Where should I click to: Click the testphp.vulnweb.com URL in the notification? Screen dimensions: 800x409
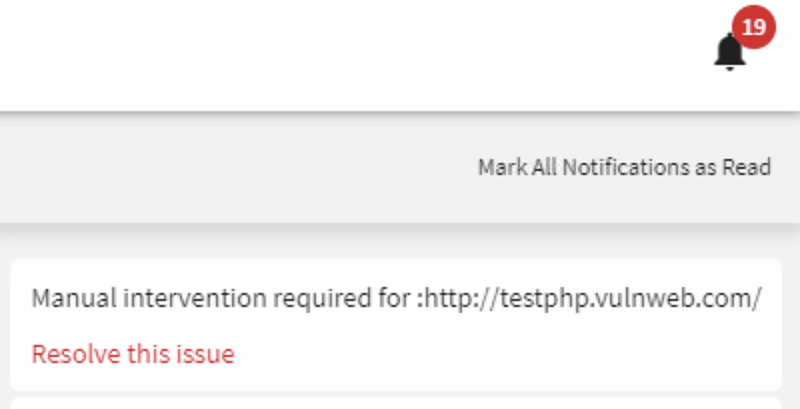592,298
